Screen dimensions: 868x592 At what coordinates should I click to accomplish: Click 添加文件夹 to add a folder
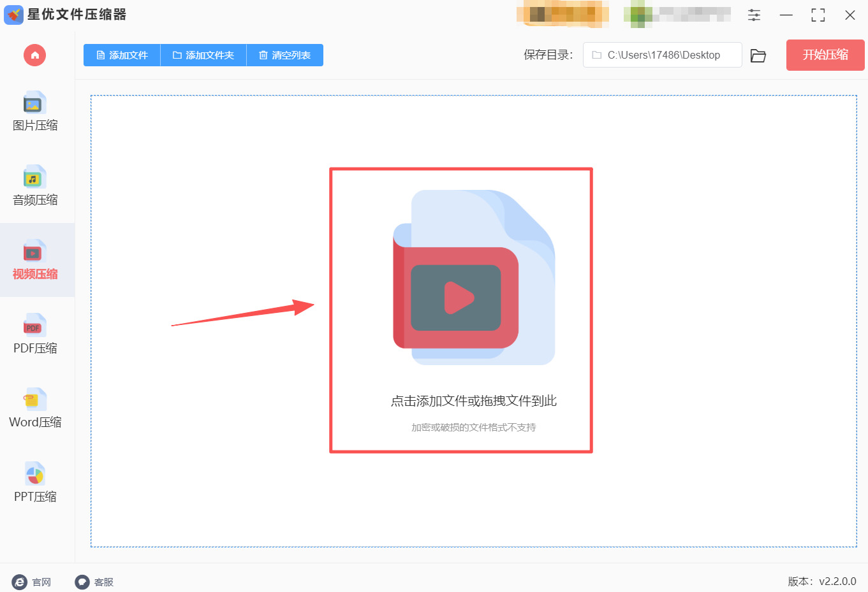[203, 55]
